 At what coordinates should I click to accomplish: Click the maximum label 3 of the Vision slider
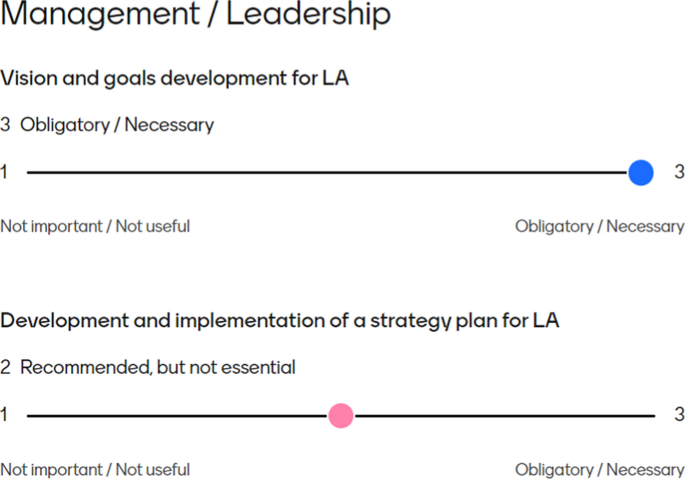679,173
